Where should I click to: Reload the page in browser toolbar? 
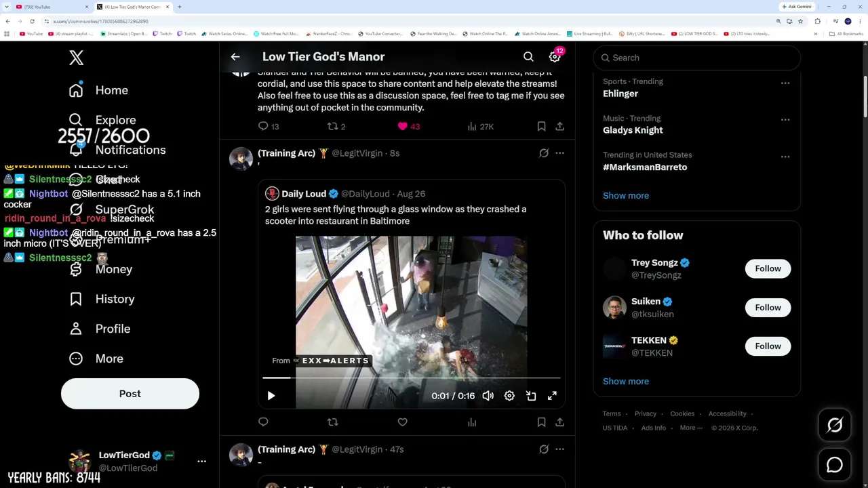pyautogui.click(x=32, y=22)
